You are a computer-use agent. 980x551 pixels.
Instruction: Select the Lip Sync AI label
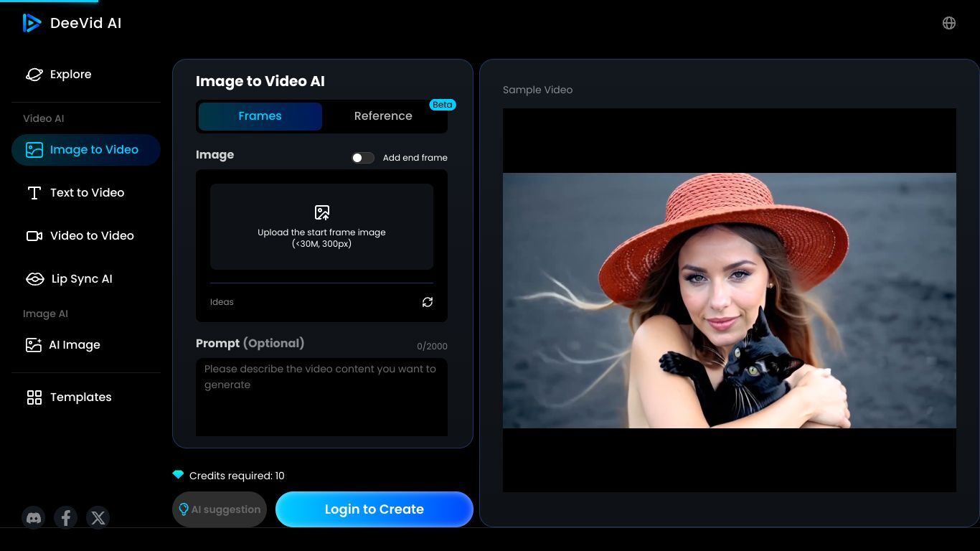coord(82,279)
